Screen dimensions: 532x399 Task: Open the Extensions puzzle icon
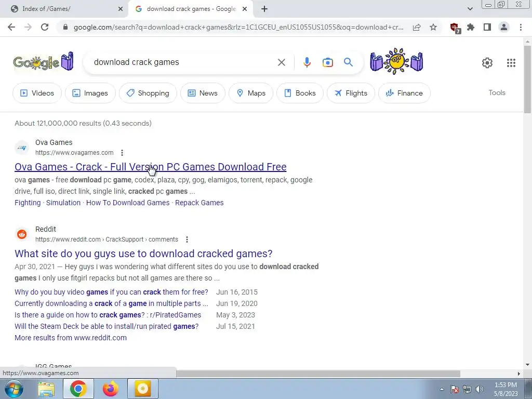click(x=471, y=27)
